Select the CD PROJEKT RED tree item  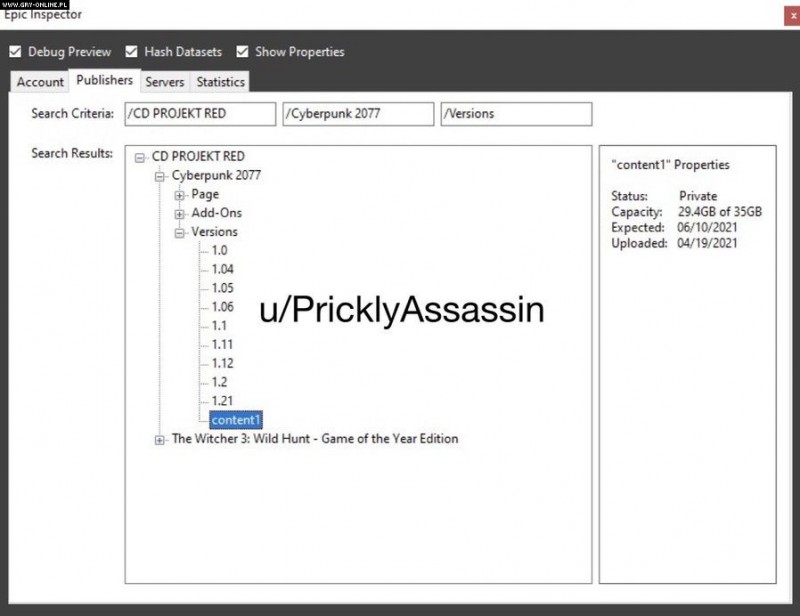[x=198, y=156]
